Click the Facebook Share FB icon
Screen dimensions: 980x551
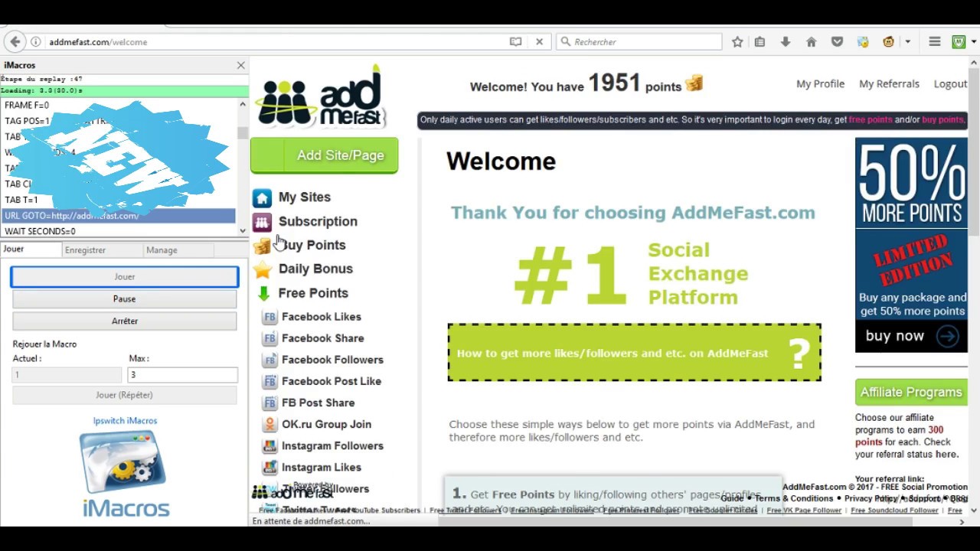coord(269,338)
